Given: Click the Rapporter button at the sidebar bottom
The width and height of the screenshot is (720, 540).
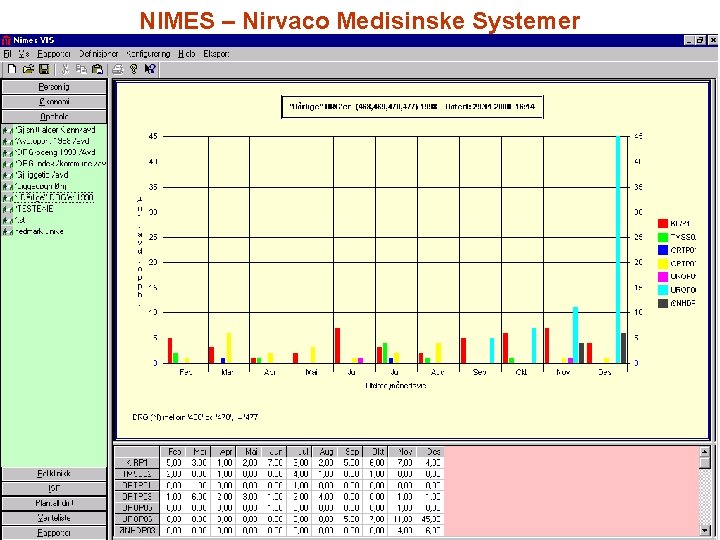Looking at the screenshot, I should 54,533.
